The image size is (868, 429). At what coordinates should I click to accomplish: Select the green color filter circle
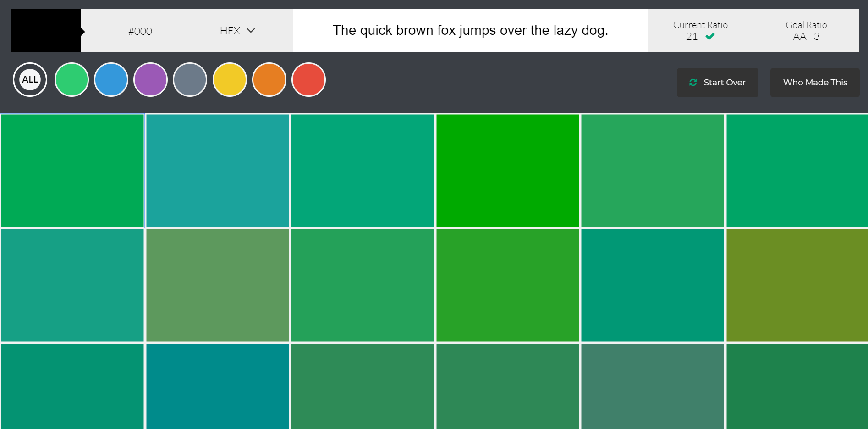pos(71,79)
